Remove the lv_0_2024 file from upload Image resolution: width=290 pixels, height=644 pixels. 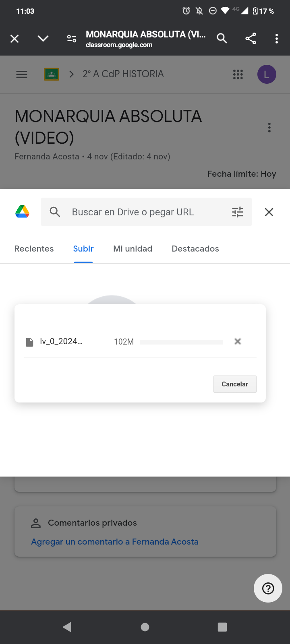click(x=238, y=341)
